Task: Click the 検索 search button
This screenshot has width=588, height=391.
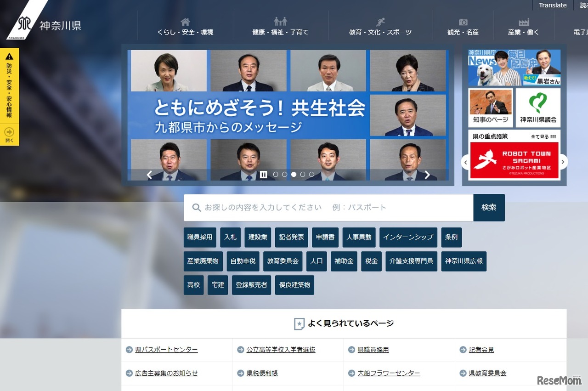Action: coord(489,208)
